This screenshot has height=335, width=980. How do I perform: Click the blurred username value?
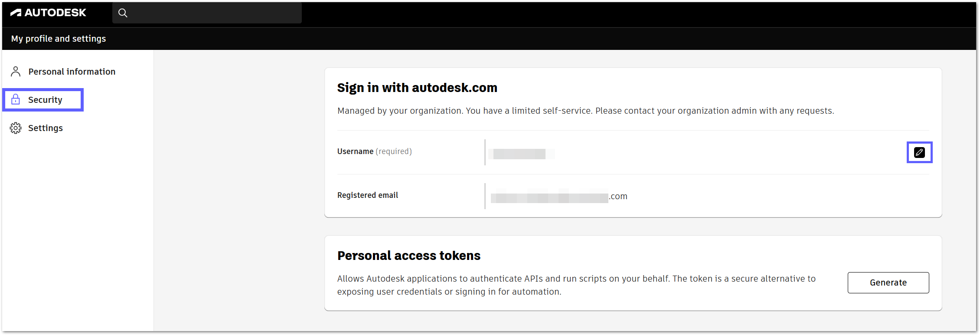[x=519, y=154]
